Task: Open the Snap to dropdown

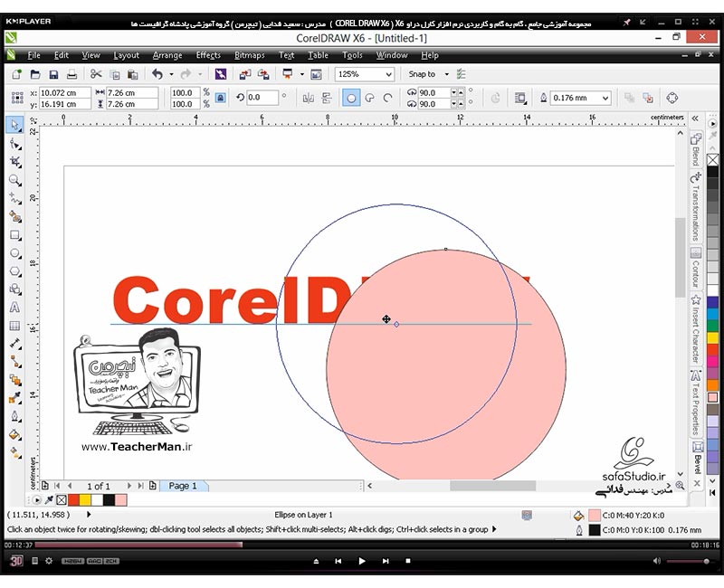Action: [446, 74]
